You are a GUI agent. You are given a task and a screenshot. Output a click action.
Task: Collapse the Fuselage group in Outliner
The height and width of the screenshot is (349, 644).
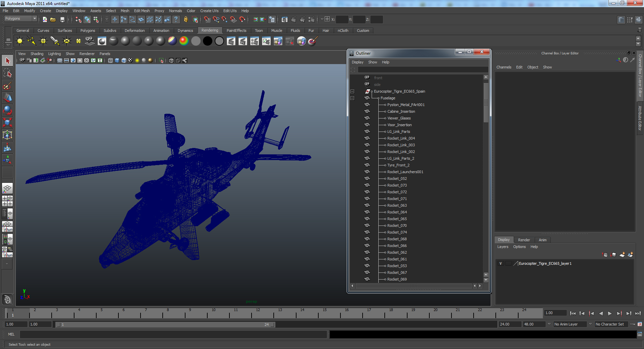click(352, 98)
